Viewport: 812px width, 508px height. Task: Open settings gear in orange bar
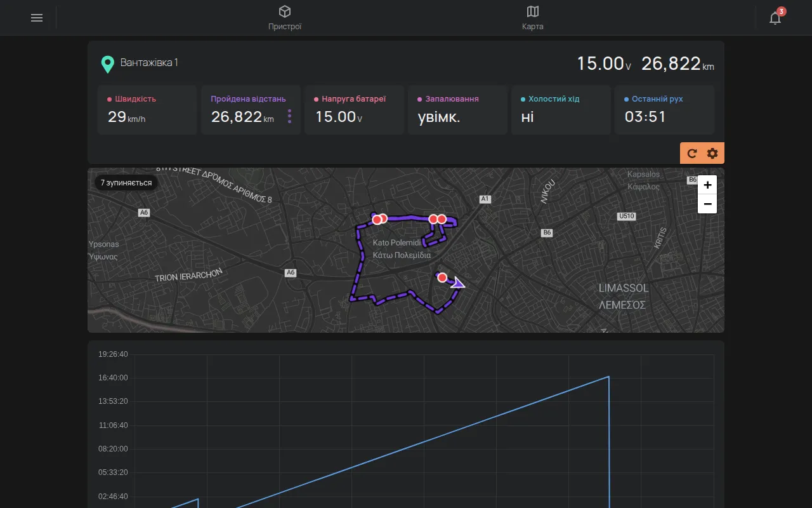(712, 153)
